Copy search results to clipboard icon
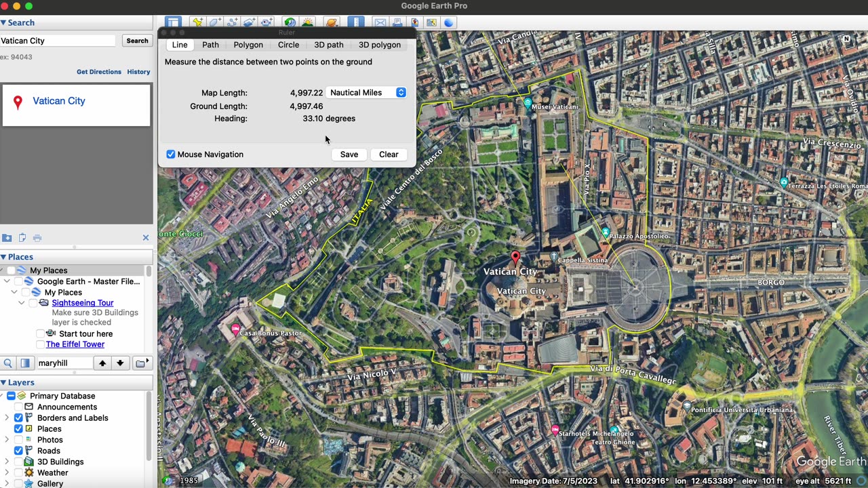Screen dimensions: 868x488 point(22,238)
